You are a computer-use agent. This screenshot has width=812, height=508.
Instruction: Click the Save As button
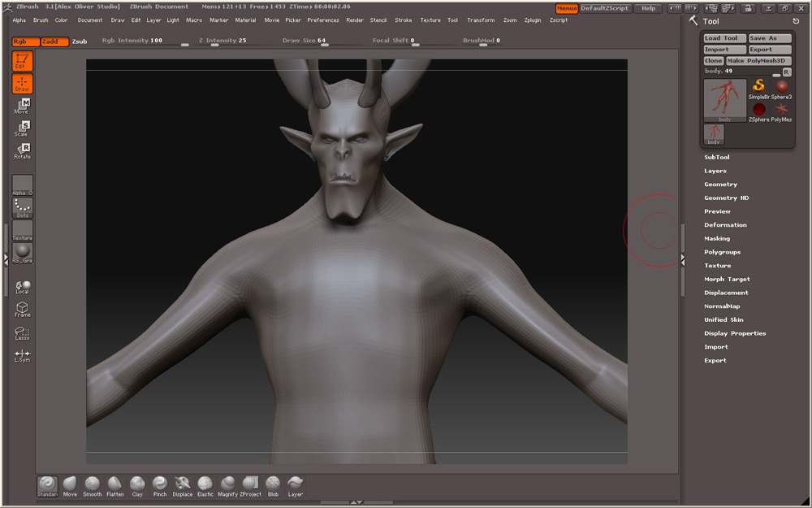click(770, 38)
